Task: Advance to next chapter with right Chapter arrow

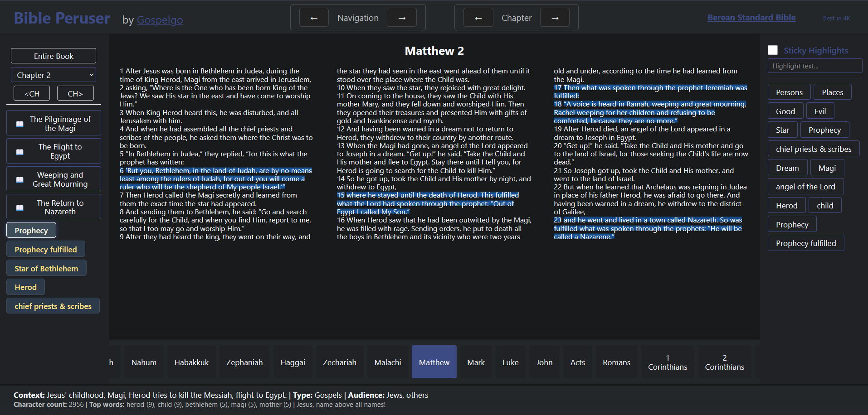Action: (x=555, y=17)
